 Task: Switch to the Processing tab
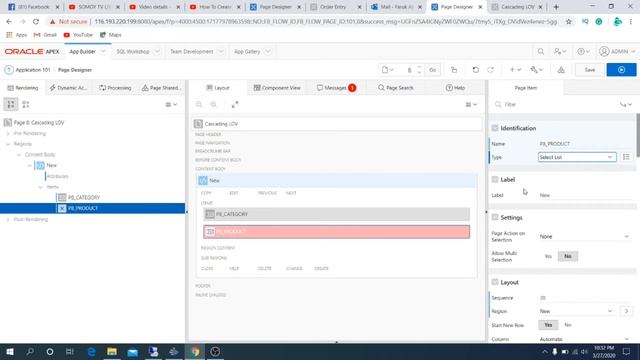(x=115, y=88)
